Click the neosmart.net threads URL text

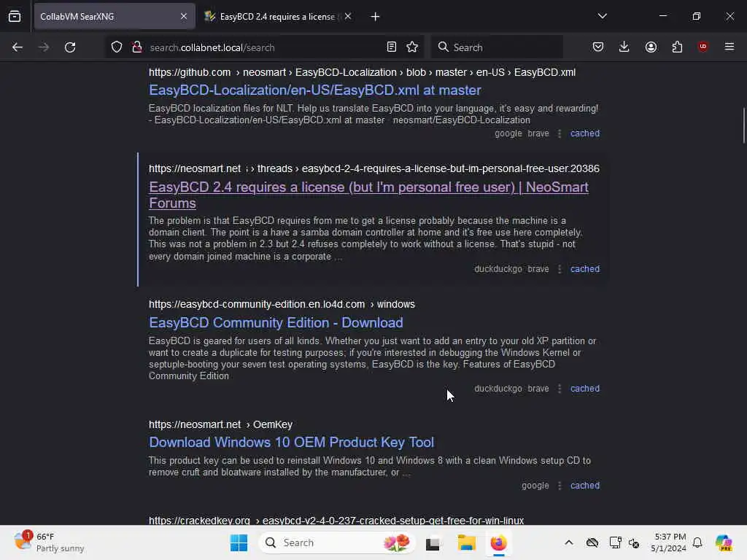point(374,168)
